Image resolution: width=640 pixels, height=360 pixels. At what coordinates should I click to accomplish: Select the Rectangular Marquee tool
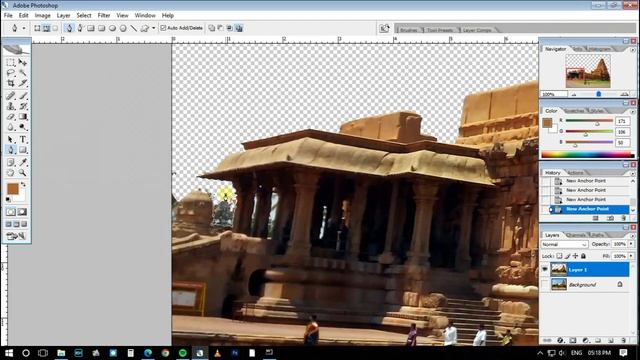click(11, 62)
